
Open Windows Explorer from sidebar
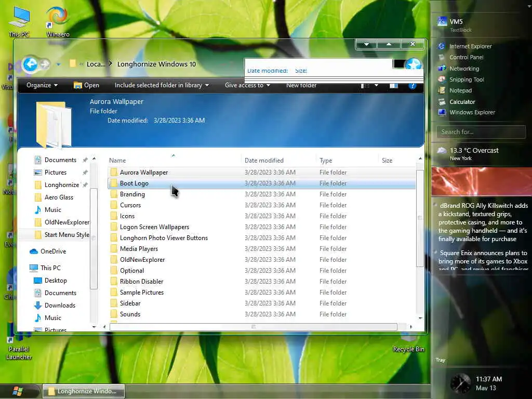click(x=467, y=112)
